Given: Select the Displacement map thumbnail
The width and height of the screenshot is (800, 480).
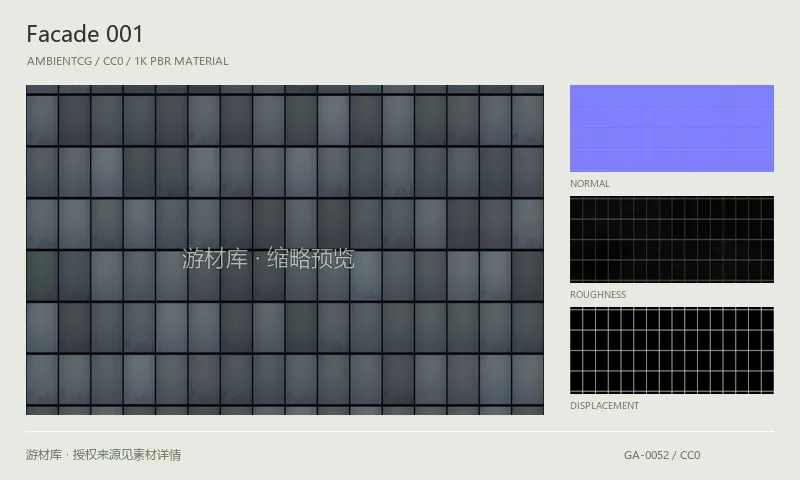Looking at the screenshot, I should (671, 350).
